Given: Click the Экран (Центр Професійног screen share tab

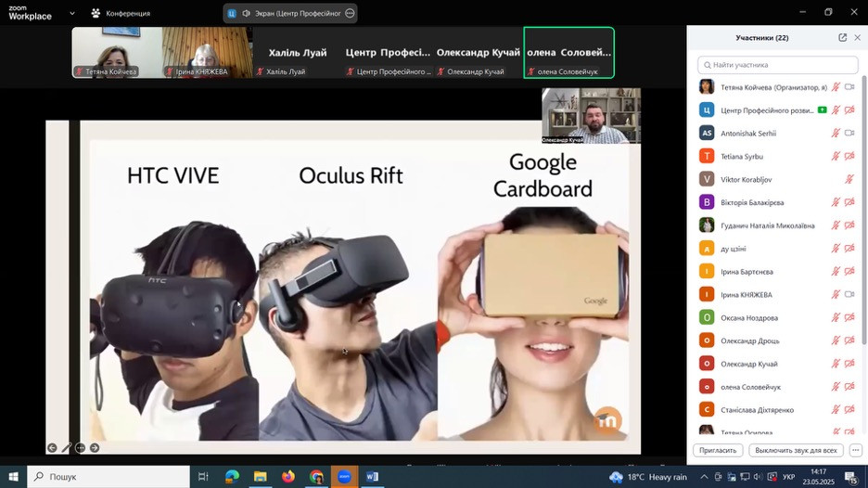Looking at the screenshot, I should click(290, 13).
